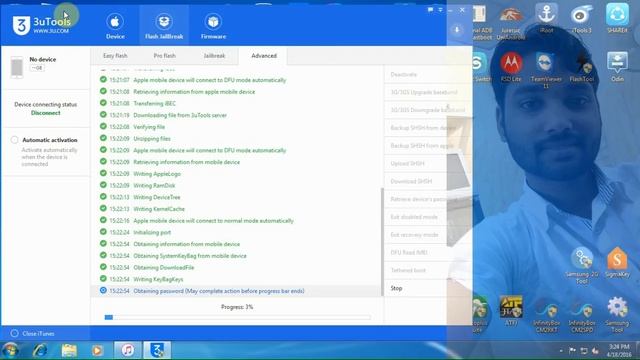640x360 pixels.
Task: Select 'Obtaining SystemKeyBag from mobile device' entry
Action: click(190, 256)
